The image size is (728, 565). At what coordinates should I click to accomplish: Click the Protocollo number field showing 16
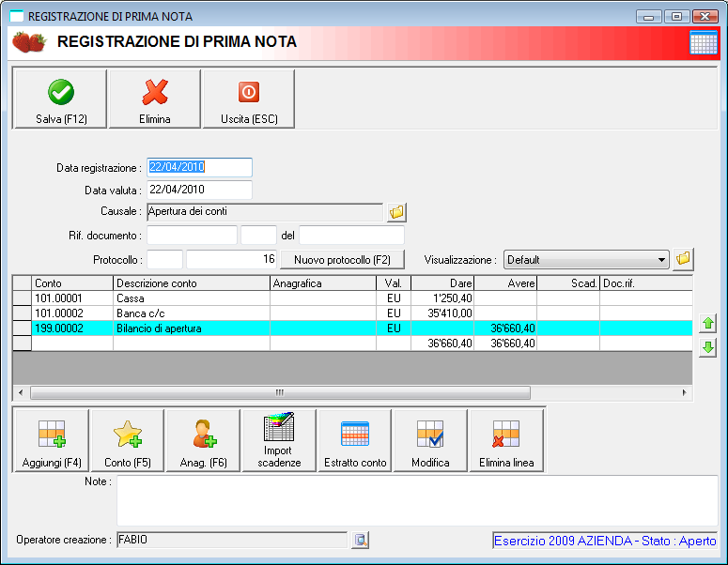231,259
